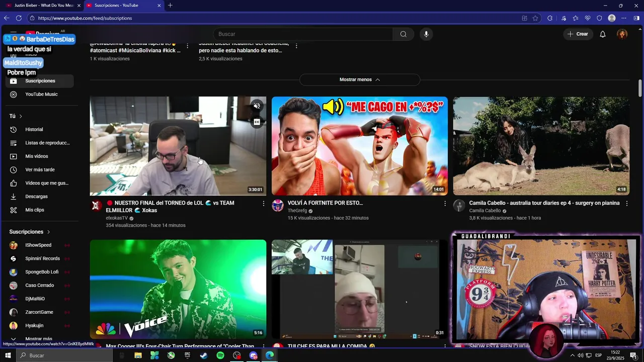Open Listas de reproducción in sidebar
The width and height of the screenshot is (644, 362).
click(x=40, y=143)
